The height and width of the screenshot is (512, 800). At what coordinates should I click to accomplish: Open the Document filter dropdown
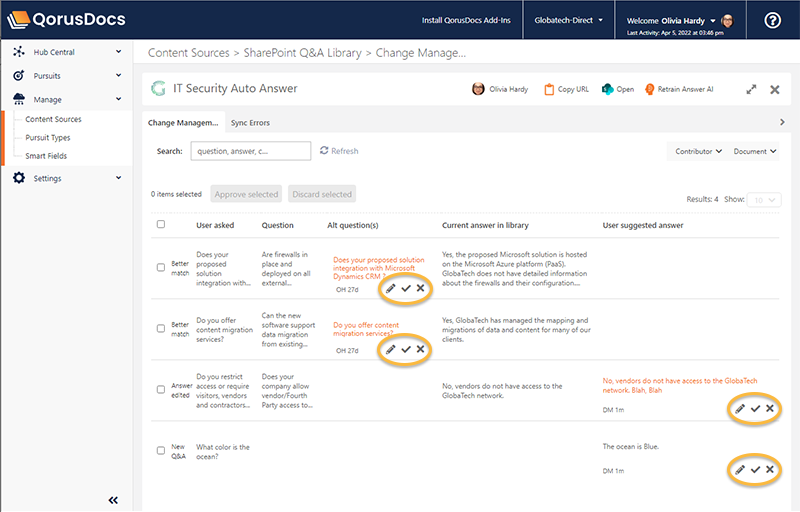(755, 151)
